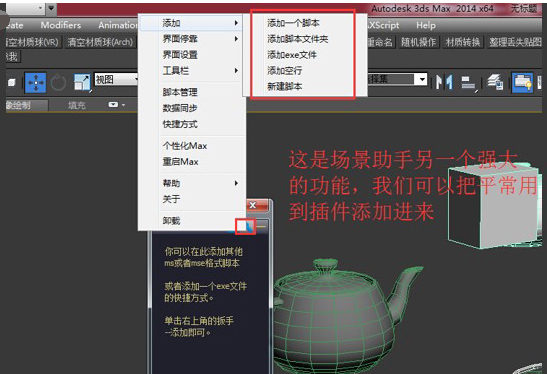The width and height of the screenshot is (547, 374).
Task: Click the ribbon panel minimize dropdown icon
Action: pyautogui.click(x=116, y=105)
